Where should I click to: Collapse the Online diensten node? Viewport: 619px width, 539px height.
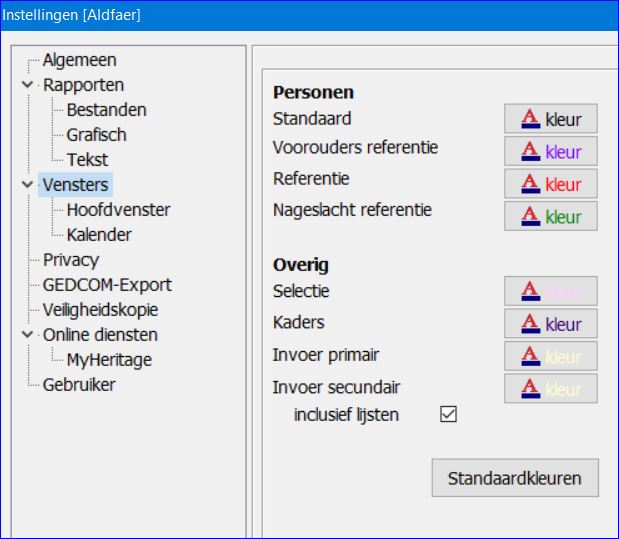click(x=27, y=335)
